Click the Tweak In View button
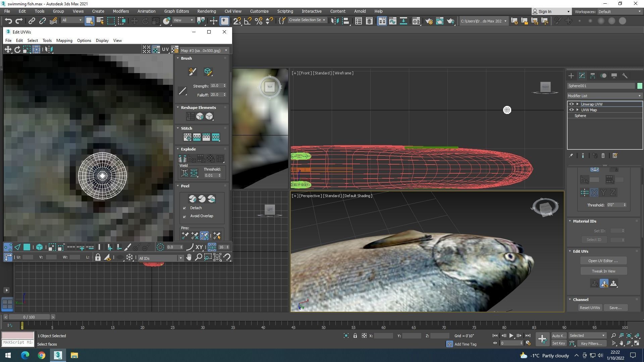644x362 pixels. tap(603, 271)
